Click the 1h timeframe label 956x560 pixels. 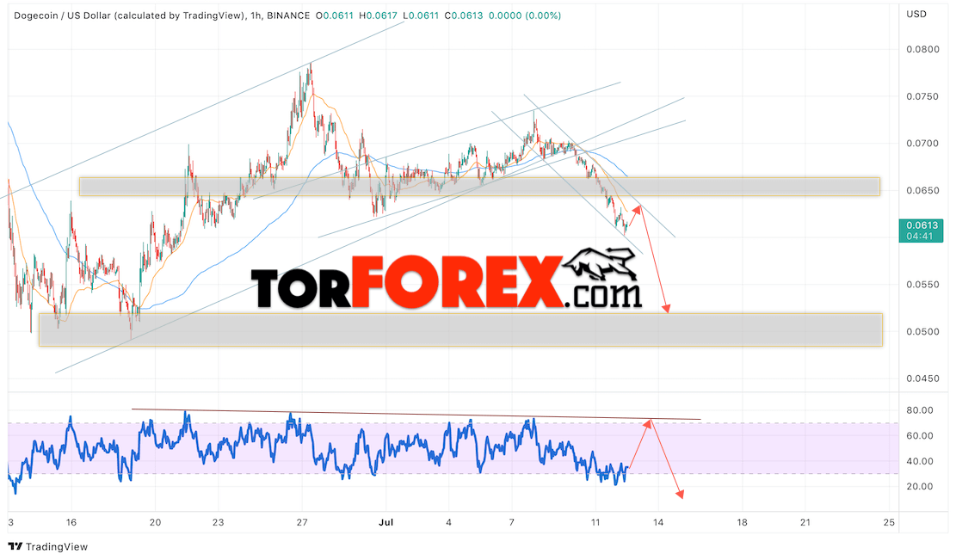pos(256,15)
